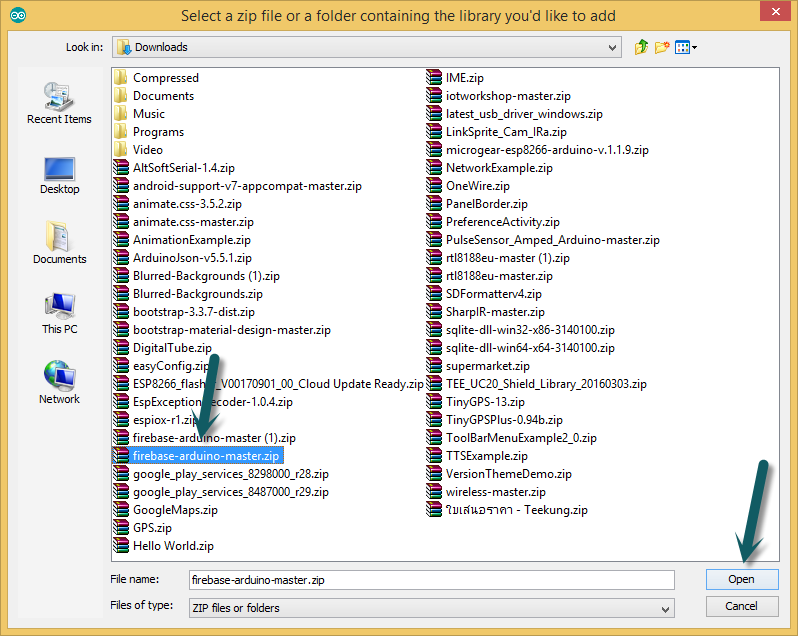
Task: Open Documents location in sidebar
Action: coord(59,243)
